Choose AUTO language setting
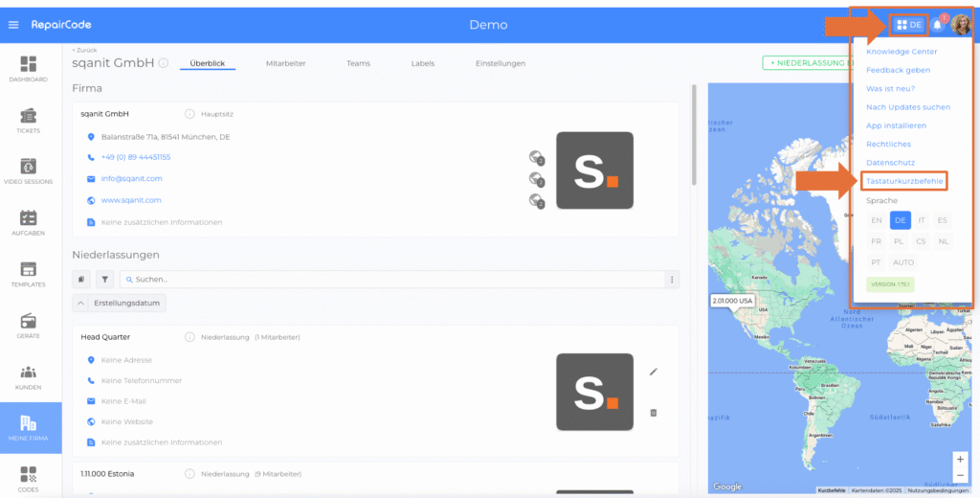 (902, 262)
